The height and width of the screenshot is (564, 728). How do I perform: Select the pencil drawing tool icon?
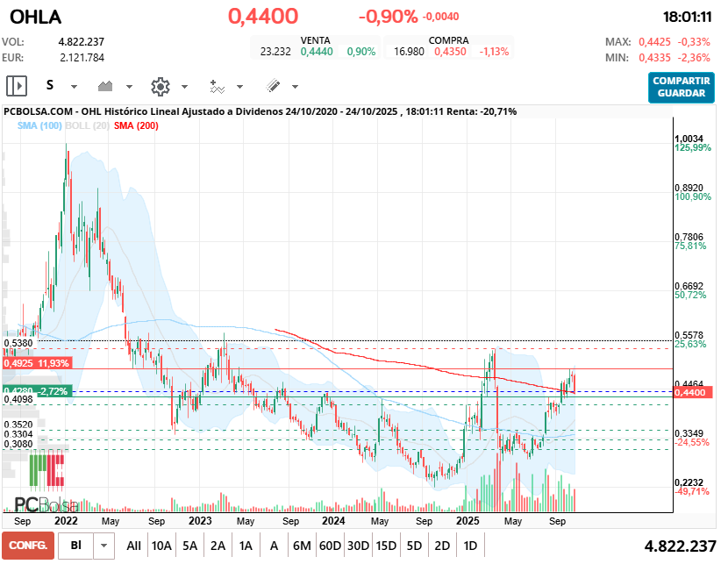(x=273, y=86)
